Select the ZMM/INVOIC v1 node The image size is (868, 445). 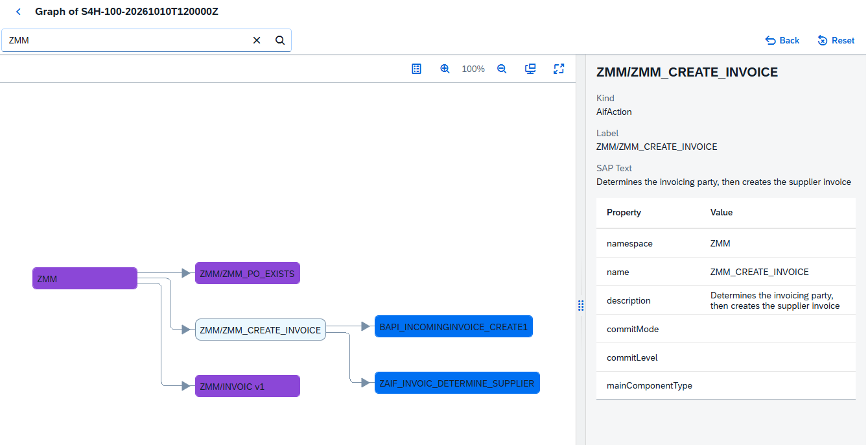click(248, 386)
